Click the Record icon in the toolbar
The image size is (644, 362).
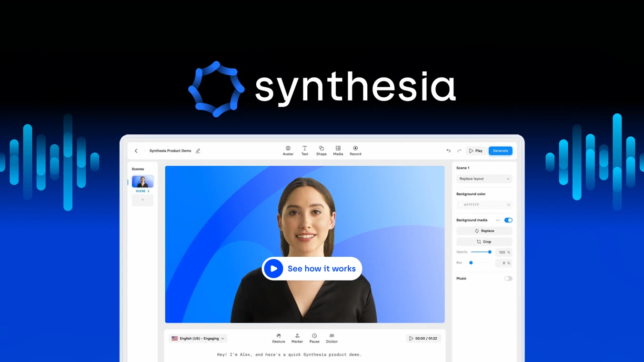point(355,150)
